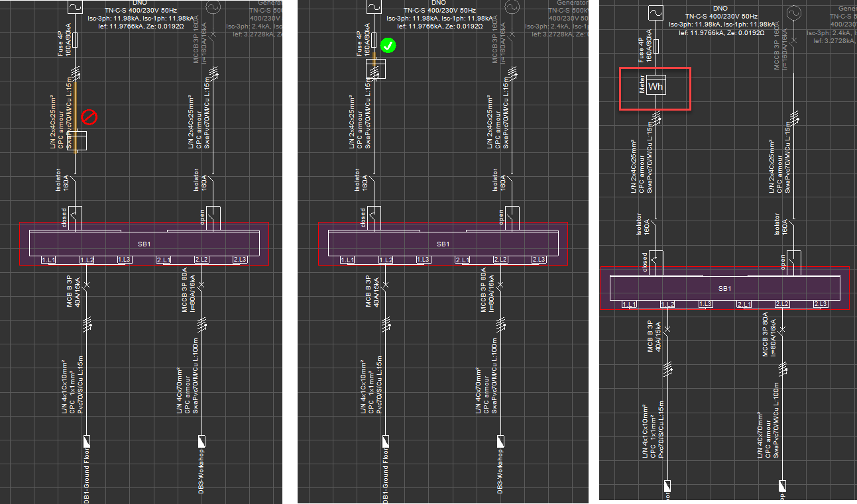The width and height of the screenshot is (857, 504).
Task: Click terminal 1.L1 on SB1 in left diagram
Action: [50, 258]
